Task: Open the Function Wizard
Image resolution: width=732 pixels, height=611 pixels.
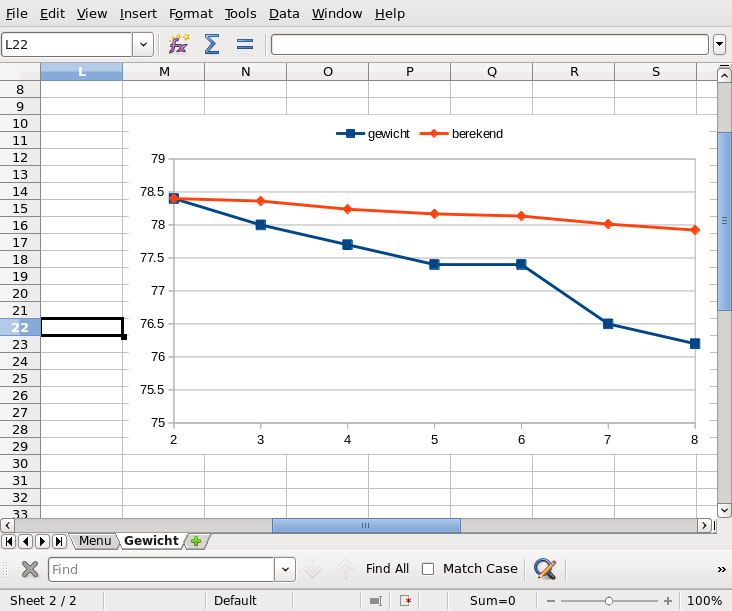Action: [178, 44]
